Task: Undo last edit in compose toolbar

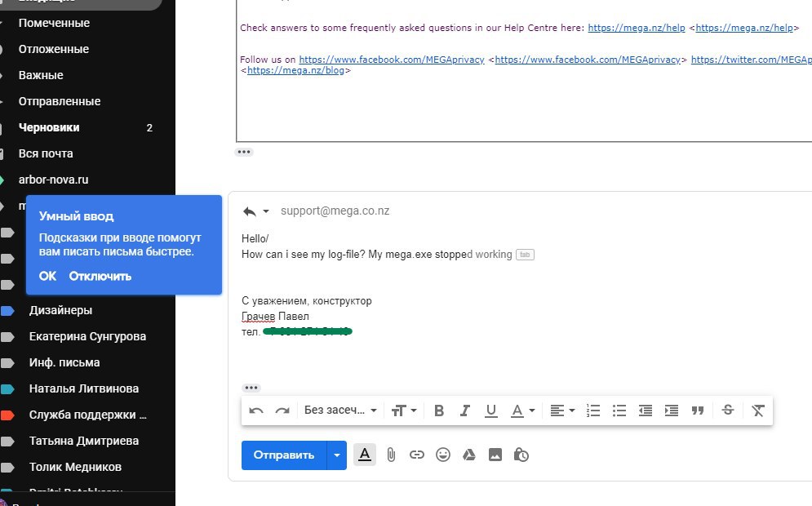Action: [256, 411]
